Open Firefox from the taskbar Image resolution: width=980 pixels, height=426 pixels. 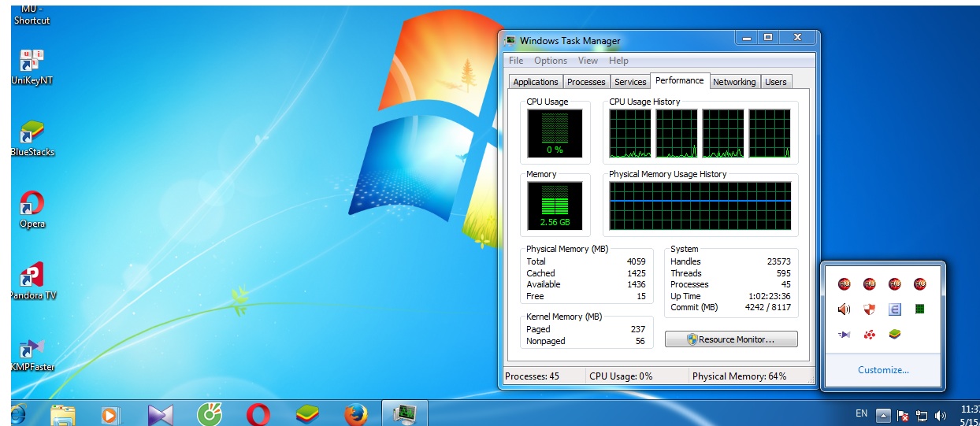pyautogui.click(x=355, y=413)
